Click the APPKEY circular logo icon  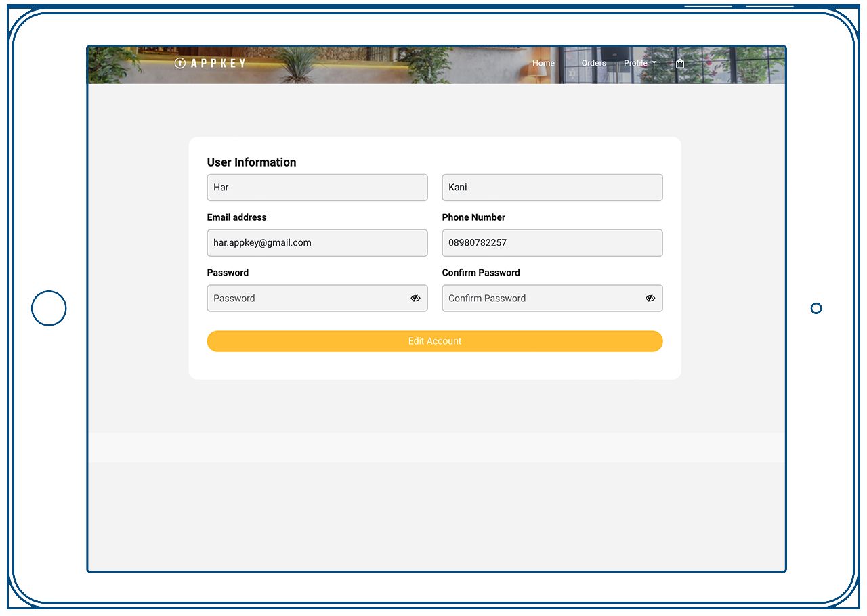point(179,63)
